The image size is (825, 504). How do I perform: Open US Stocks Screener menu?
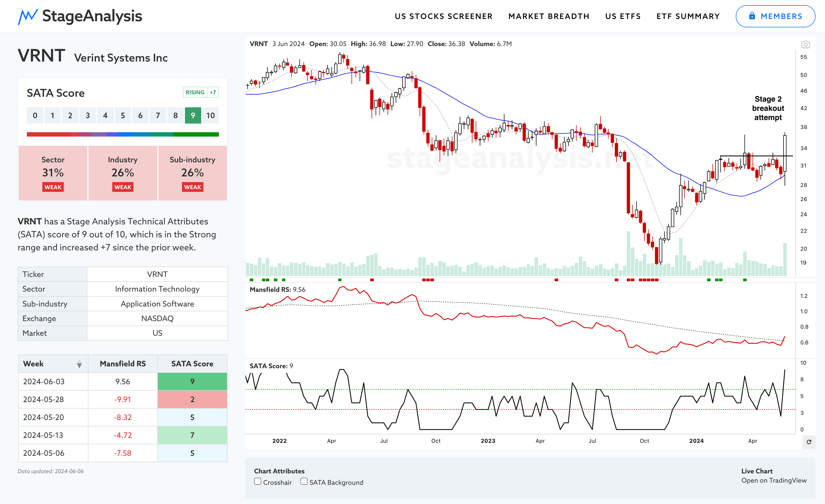pos(443,16)
